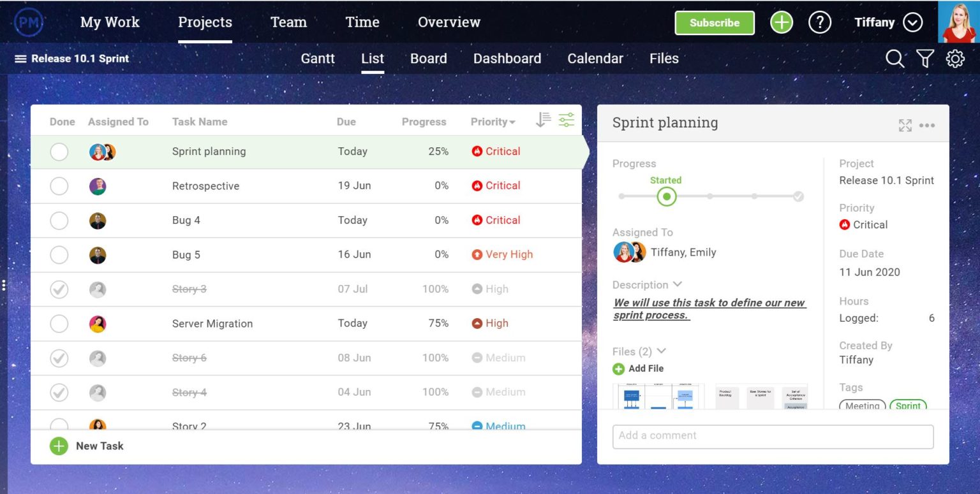
Task: Collapse the Files section in task panel
Action: tap(662, 351)
